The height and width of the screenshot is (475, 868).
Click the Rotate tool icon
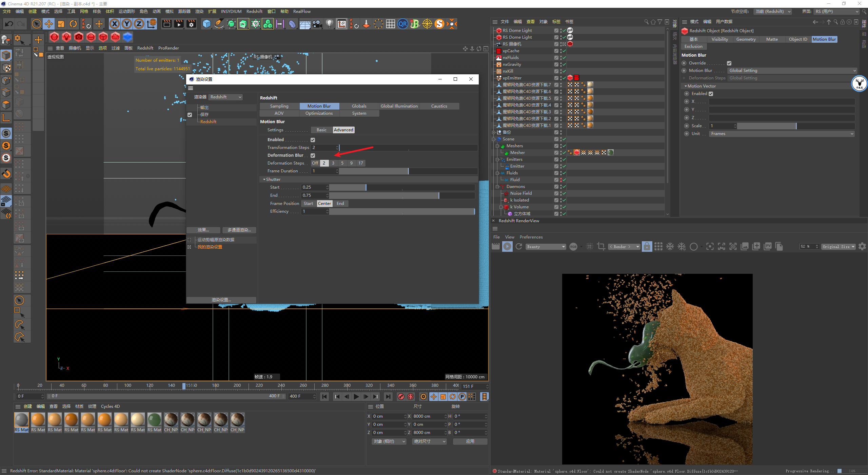[x=73, y=24]
